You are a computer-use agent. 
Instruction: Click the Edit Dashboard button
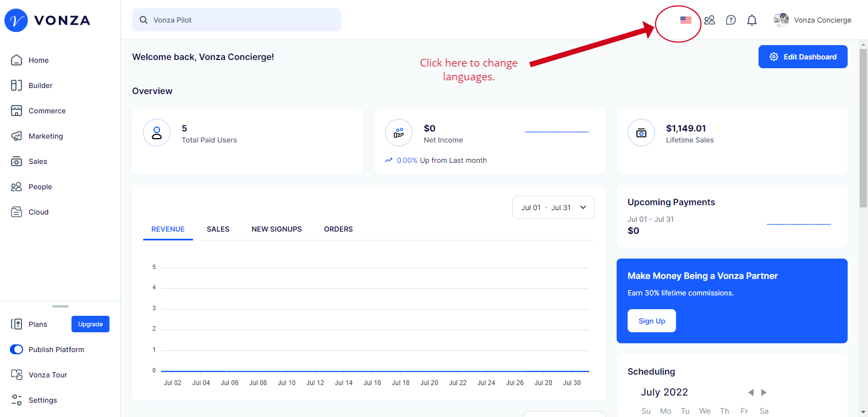point(803,57)
